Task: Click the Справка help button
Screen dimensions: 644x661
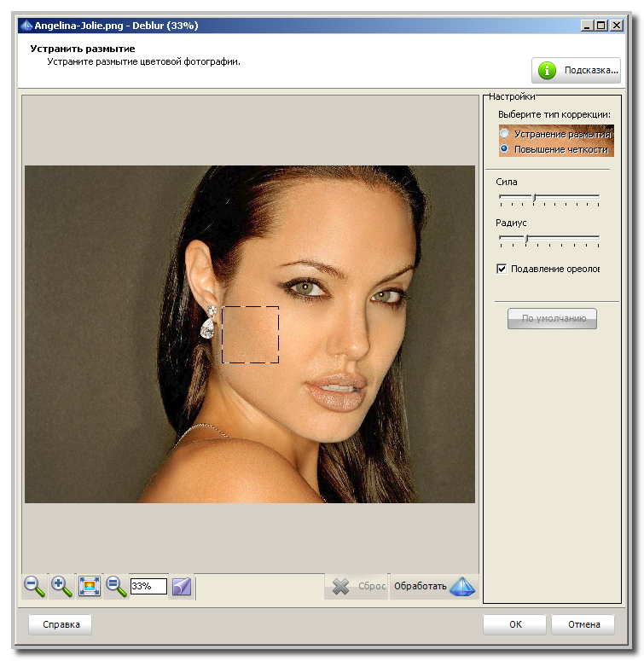Action: pos(61,624)
